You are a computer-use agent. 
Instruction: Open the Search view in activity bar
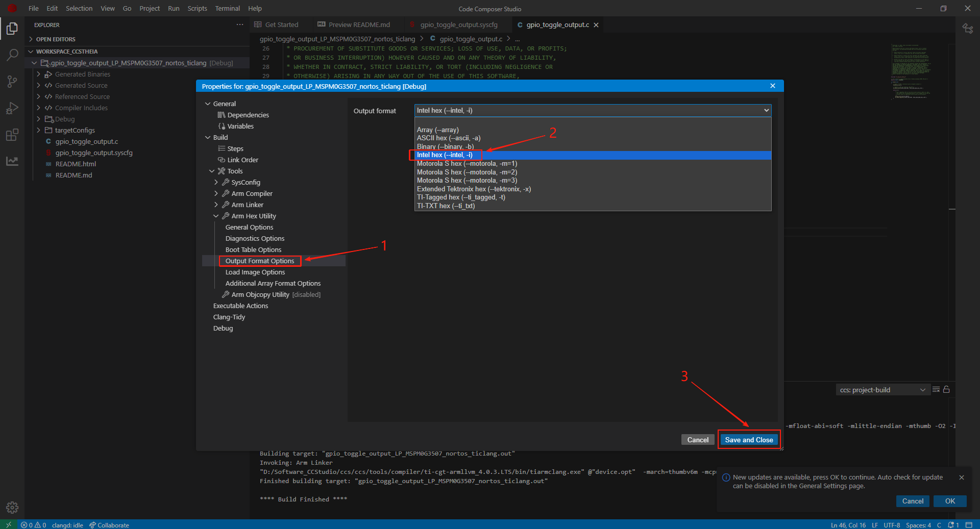coord(12,55)
